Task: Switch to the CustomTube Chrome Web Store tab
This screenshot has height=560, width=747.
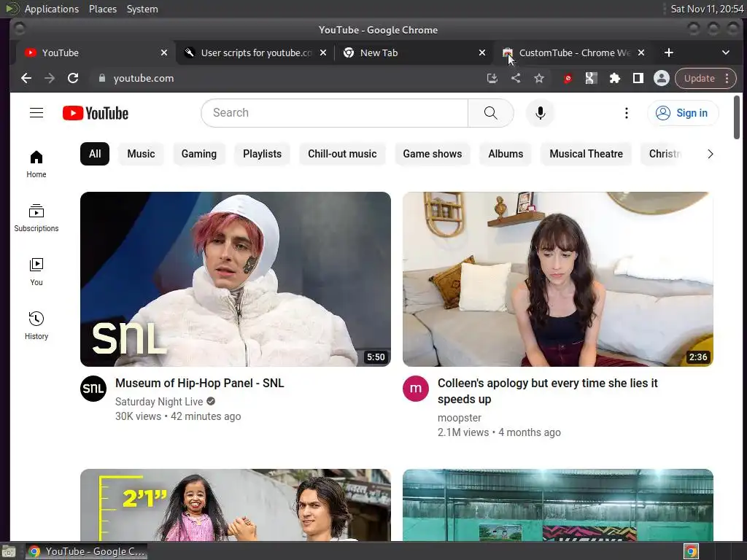Action: coord(574,52)
